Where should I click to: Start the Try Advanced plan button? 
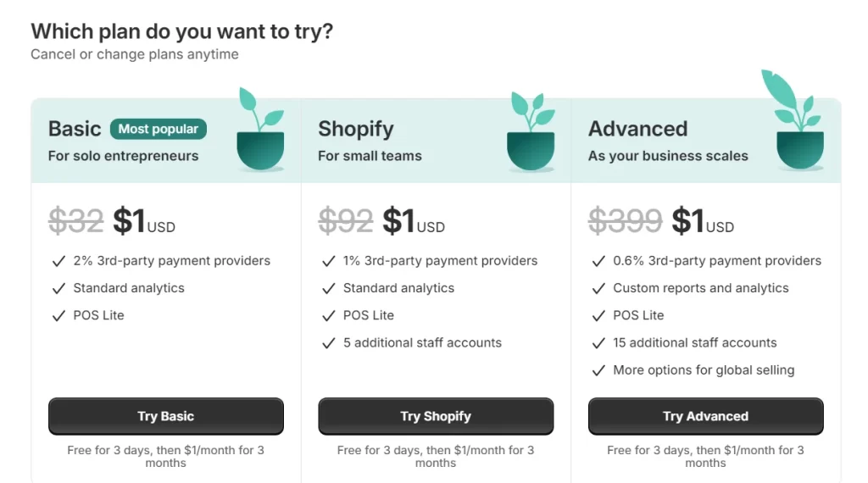coord(705,416)
